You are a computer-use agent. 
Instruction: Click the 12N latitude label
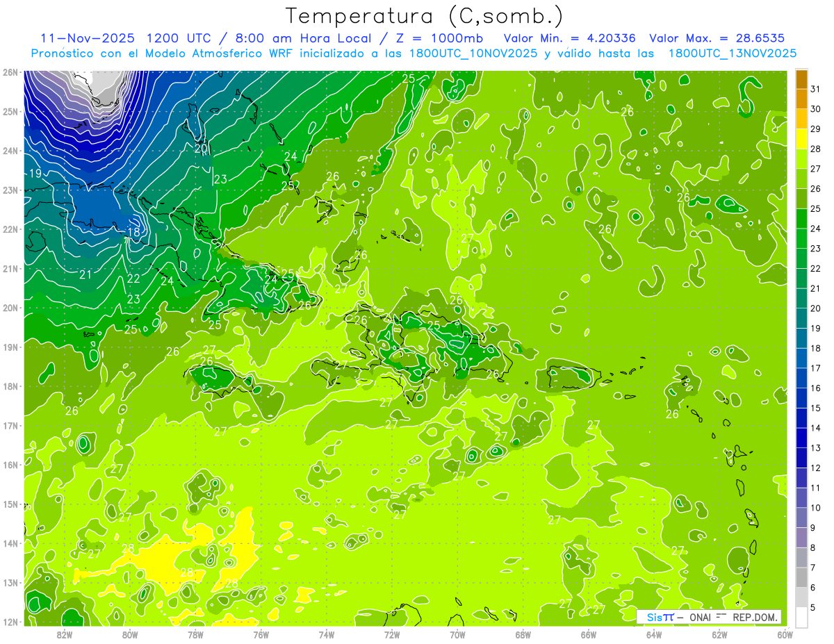click(10, 622)
